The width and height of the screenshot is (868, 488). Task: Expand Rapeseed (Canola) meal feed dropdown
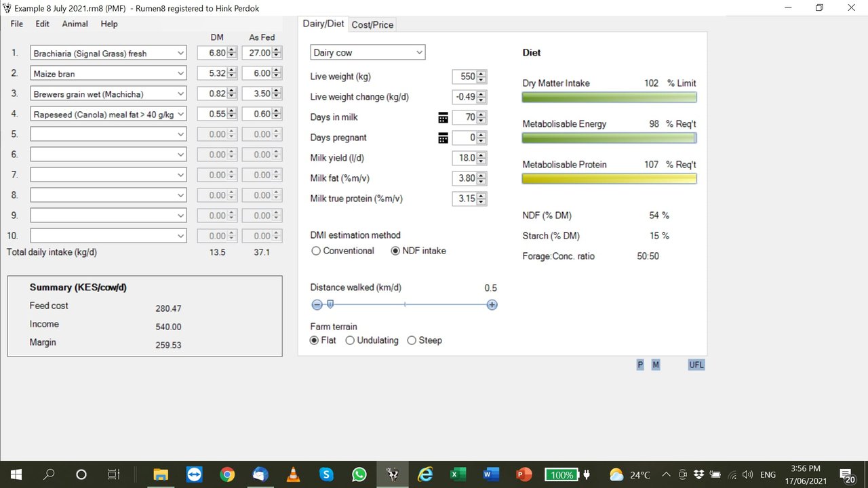pyautogui.click(x=180, y=115)
